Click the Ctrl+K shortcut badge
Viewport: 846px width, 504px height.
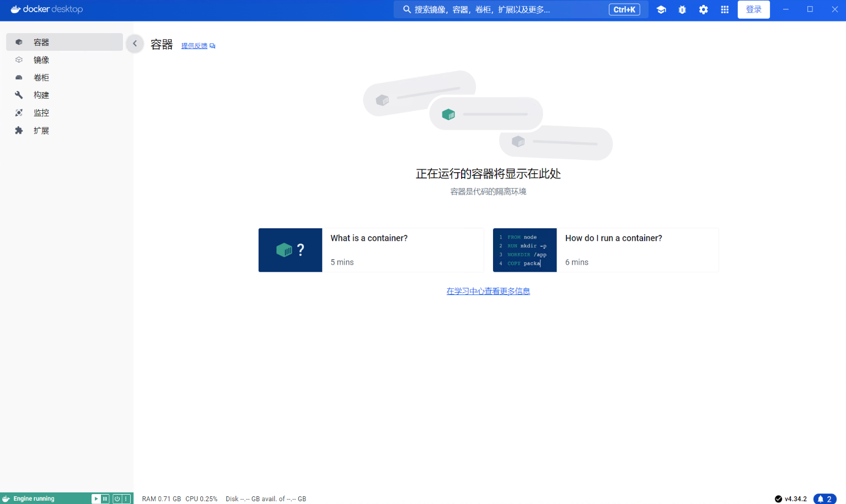[x=624, y=9]
